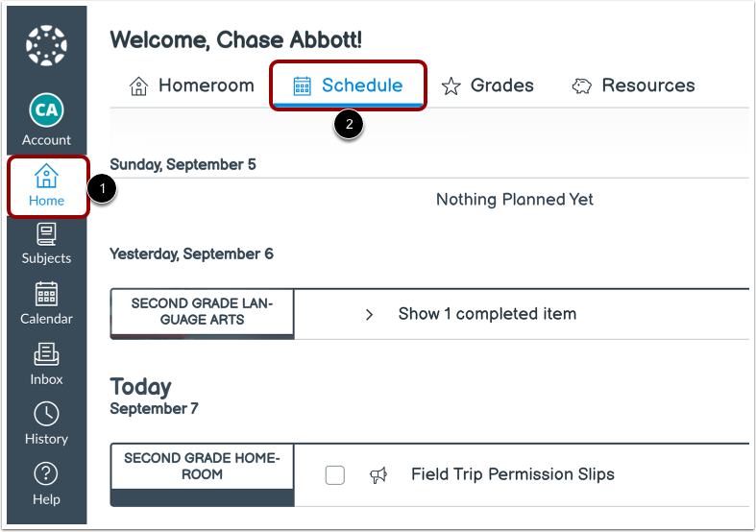Select the Schedule tab
Image resolution: width=756 pixels, height=532 pixels.
[348, 85]
